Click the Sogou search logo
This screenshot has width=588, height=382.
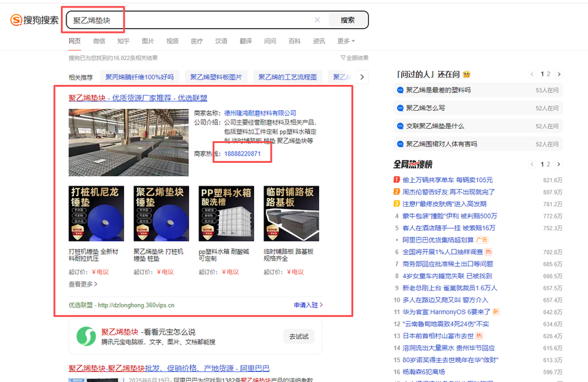tap(34, 20)
